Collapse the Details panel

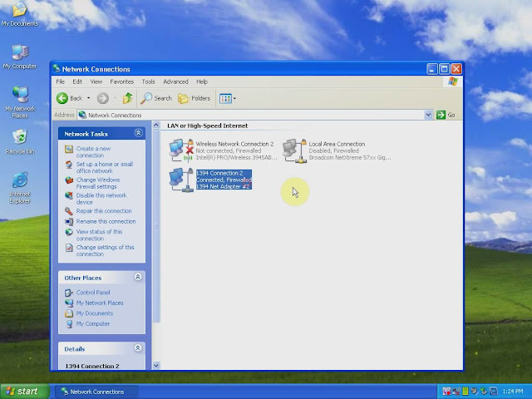pos(138,348)
